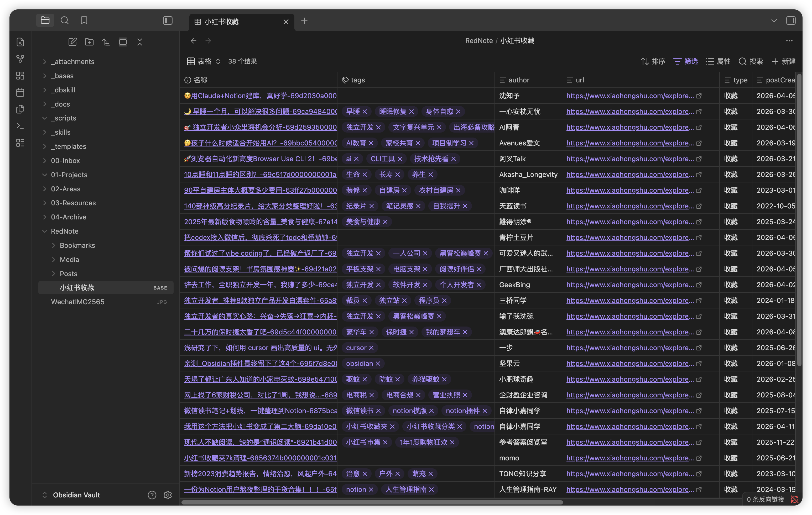Open the calendar daily note icon
The height and width of the screenshot is (515, 812).
[x=20, y=92]
